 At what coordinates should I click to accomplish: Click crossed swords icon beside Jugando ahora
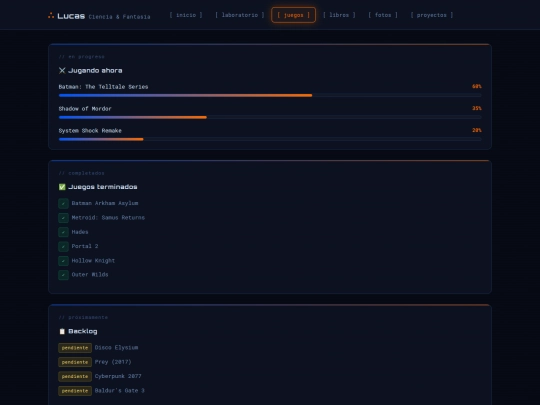coord(62,71)
